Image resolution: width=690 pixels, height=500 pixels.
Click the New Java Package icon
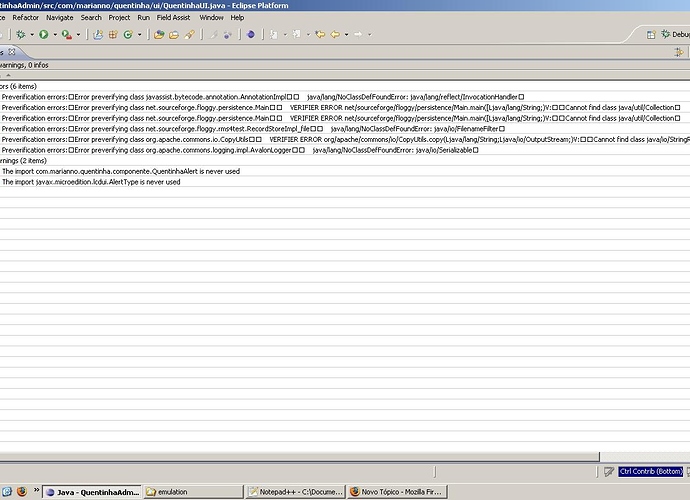tap(113, 34)
